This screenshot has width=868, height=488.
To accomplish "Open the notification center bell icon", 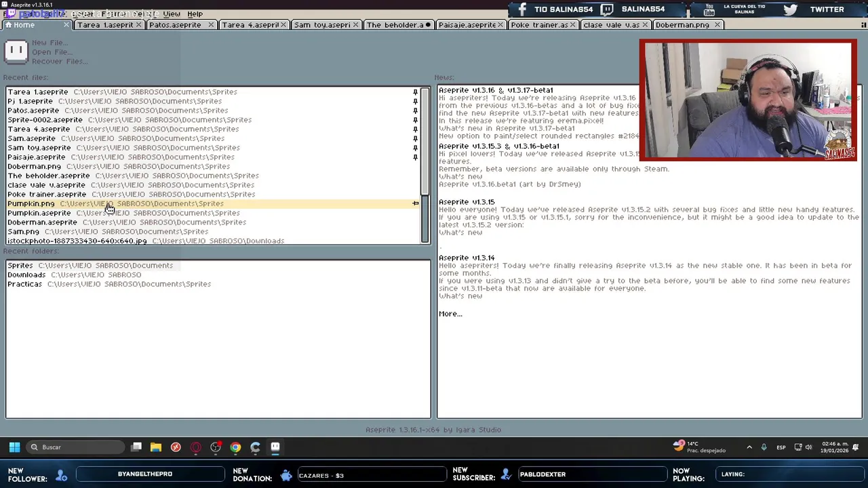I will (856, 447).
